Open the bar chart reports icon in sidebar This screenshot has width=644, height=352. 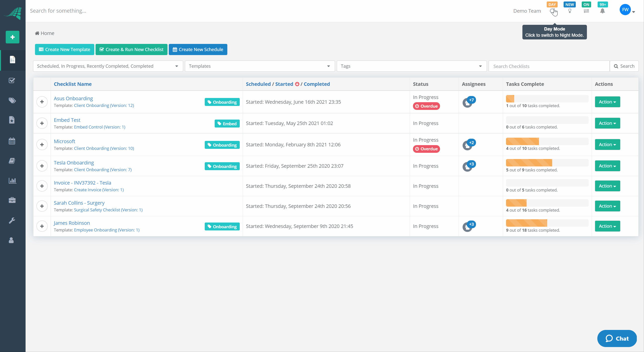coord(12,180)
